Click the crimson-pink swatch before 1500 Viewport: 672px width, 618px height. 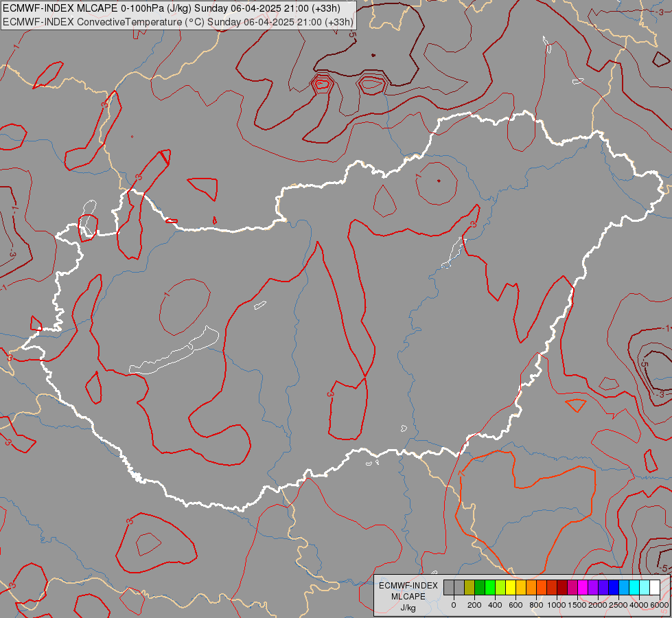573,588
